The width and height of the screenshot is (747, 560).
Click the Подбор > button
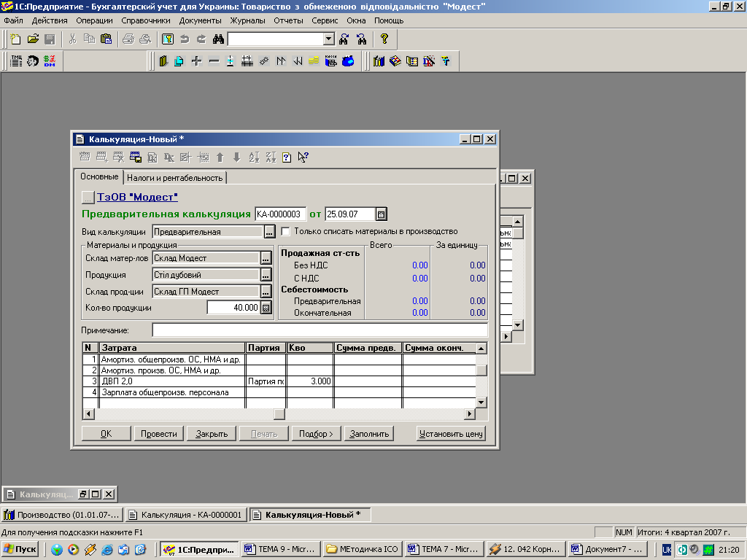(x=316, y=434)
